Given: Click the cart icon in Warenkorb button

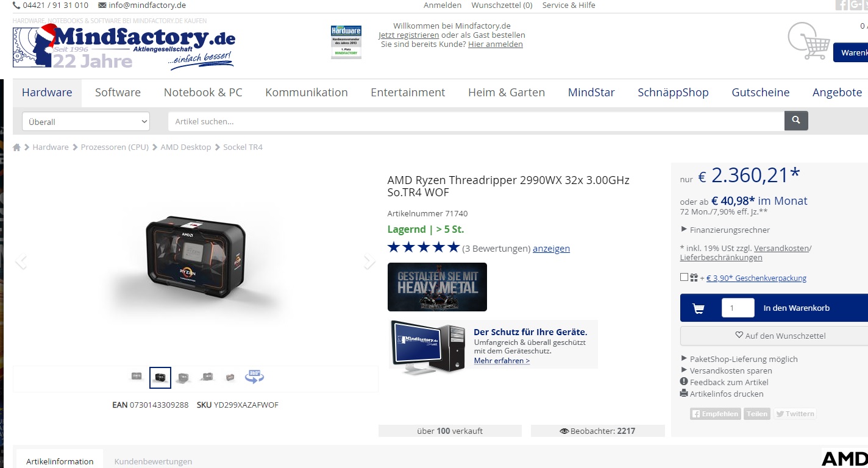Looking at the screenshot, I should point(699,308).
